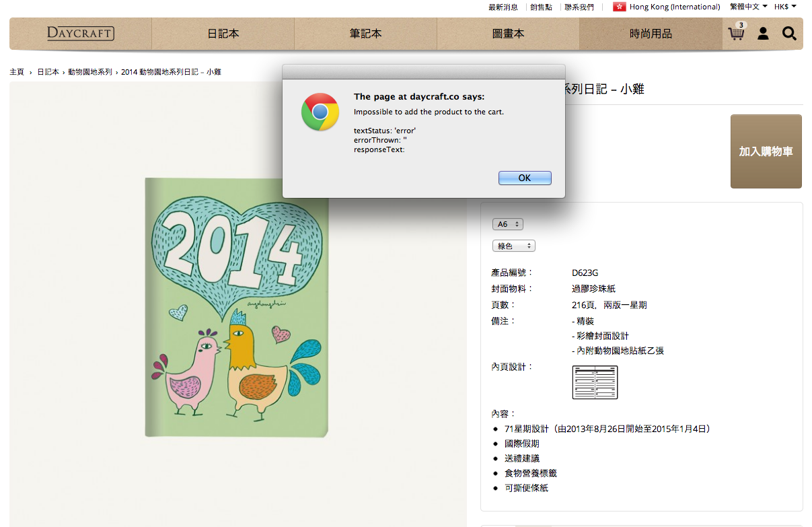Open the 圖畫本 menu
812x527 pixels.
509,34
